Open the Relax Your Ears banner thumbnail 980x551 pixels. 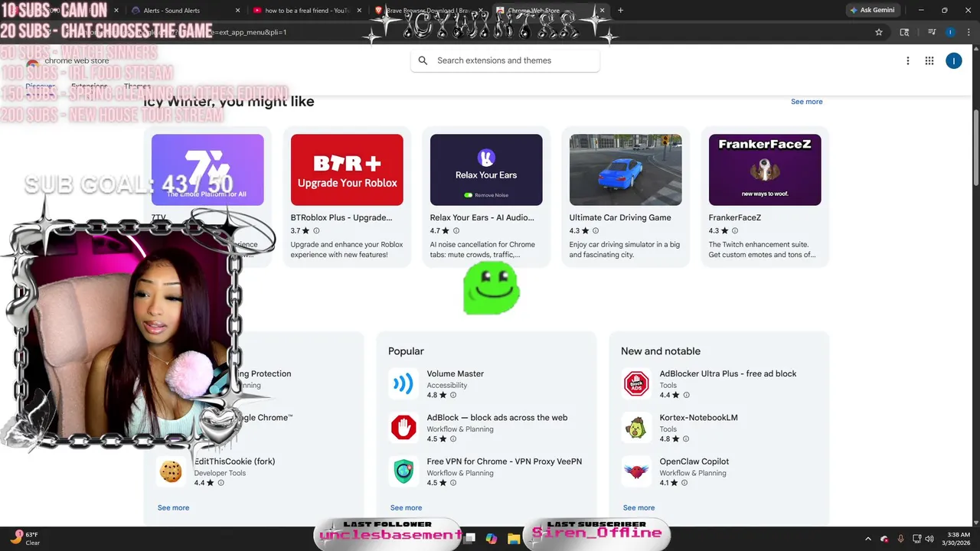tap(486, 170)
